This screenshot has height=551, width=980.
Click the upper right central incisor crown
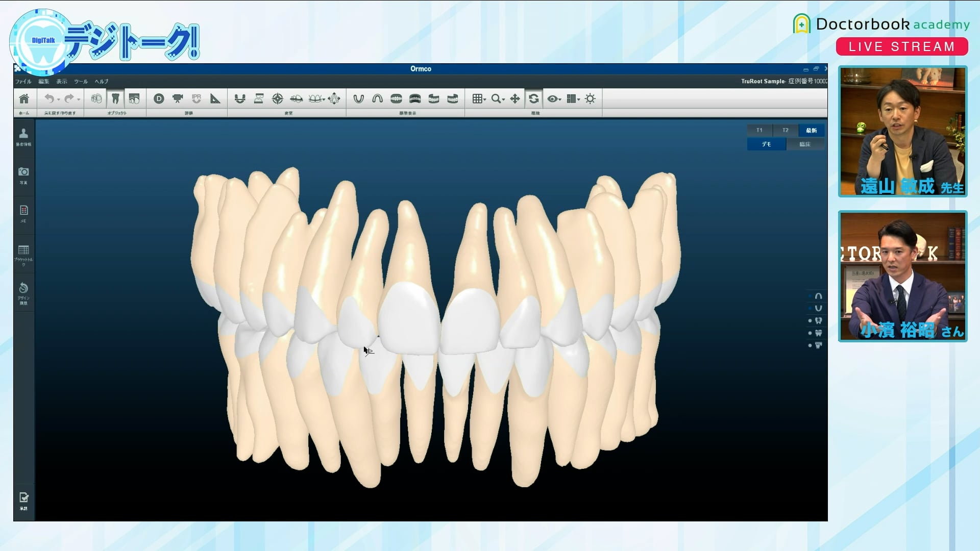click(x=410, y=319)
